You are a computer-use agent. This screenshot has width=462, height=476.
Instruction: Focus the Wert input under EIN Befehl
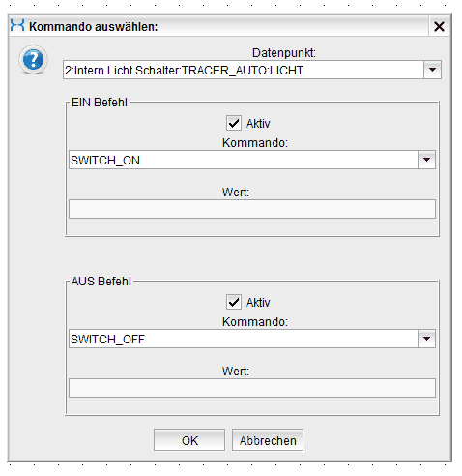pyautogui.click(x=252, y=209)
